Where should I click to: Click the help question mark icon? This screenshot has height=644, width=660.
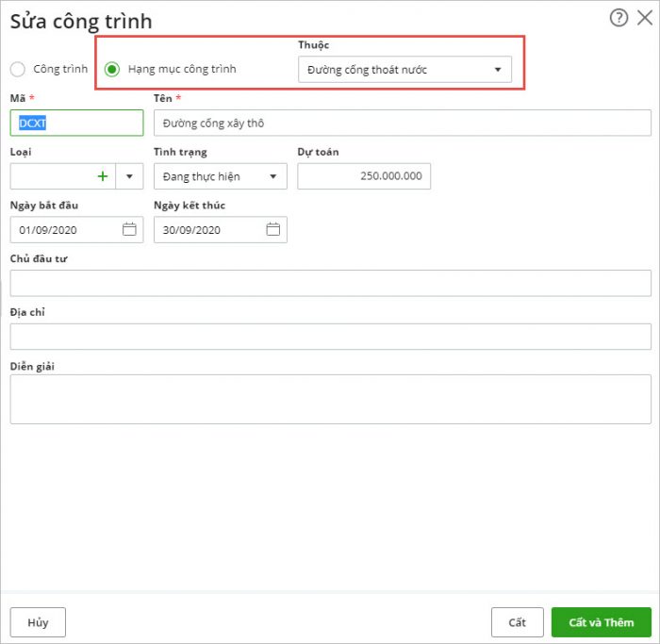point(619,18)
